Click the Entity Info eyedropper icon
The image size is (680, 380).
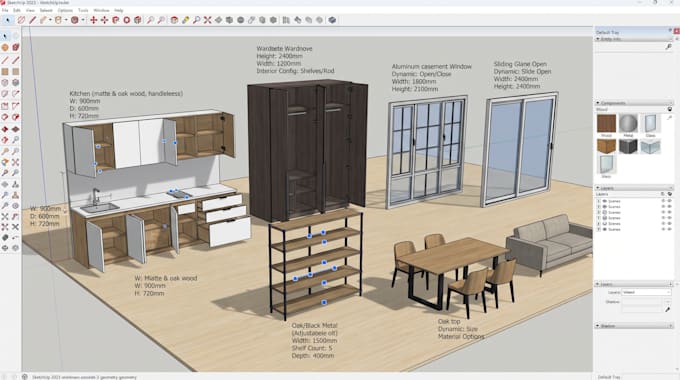coord(668,46)
